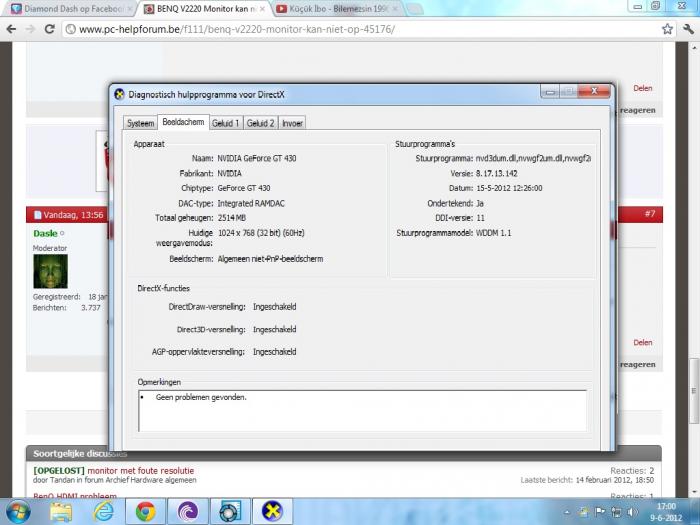Switch to the DirectX diagnostic taskbar icon
700x525 pixels.
point(272,512)
